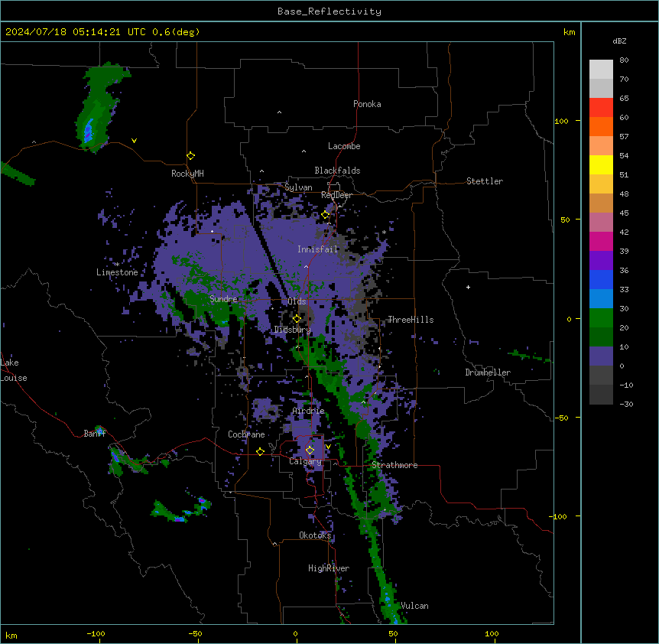Pick the light blue 30-33 dBZ swatch
The height and width of the screenshot is (644, 659).
[x=601, y=299]
